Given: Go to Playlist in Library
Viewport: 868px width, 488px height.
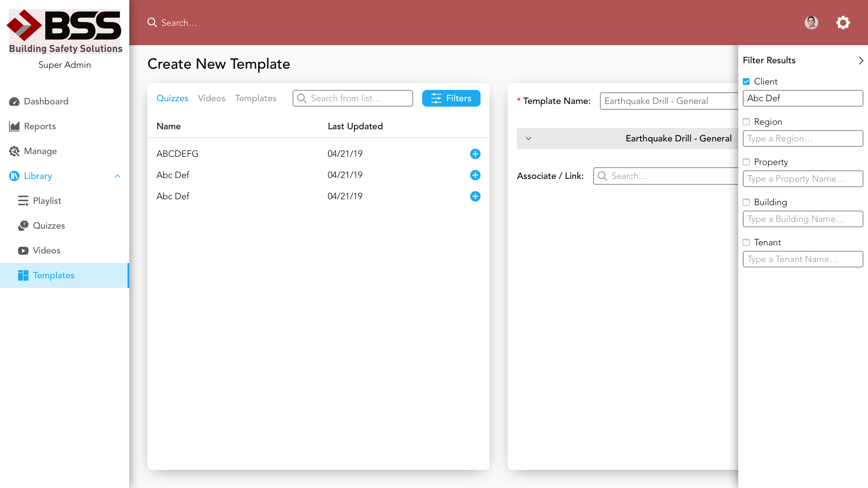Looking at the screenshot, I should point(47,201).
